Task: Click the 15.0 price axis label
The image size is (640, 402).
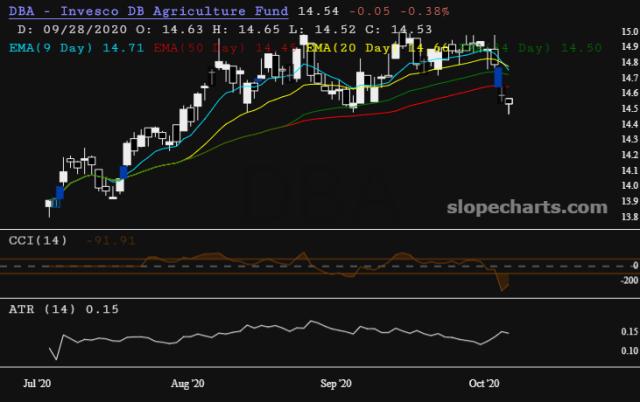Action: point(628,32)
